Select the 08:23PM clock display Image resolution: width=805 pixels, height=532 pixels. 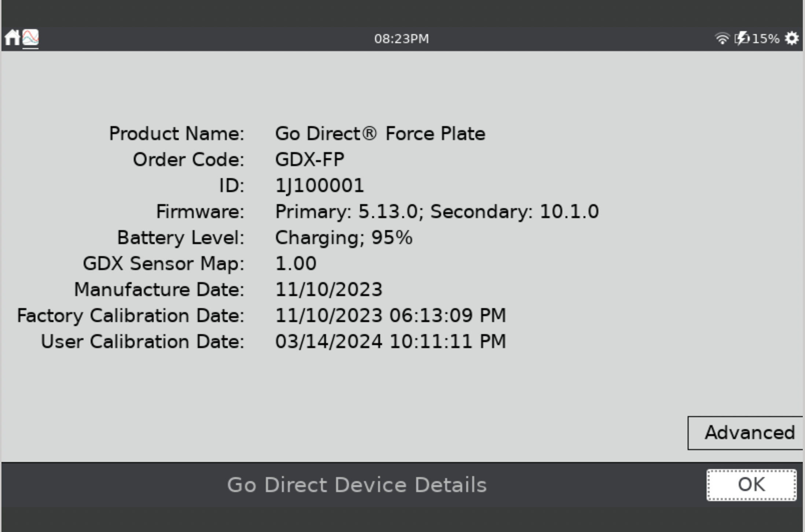(401, 39)
